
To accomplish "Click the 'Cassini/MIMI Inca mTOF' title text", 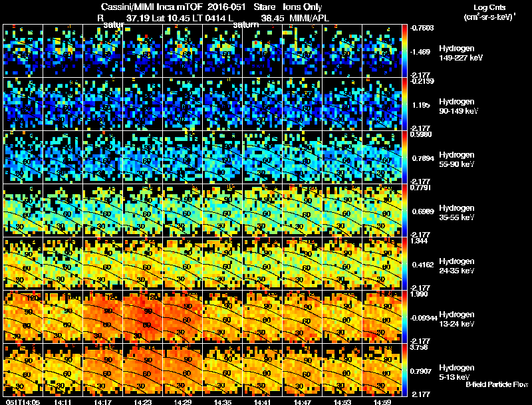I will pyautogui.click(x=152, y=7).
